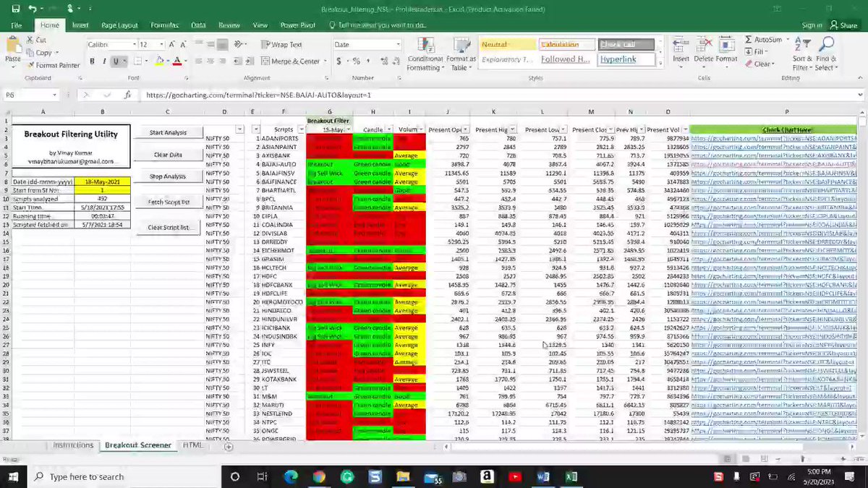Expand the cell styles gallery
The height and width of the screenshot is (488, 868).
[660, 64]
